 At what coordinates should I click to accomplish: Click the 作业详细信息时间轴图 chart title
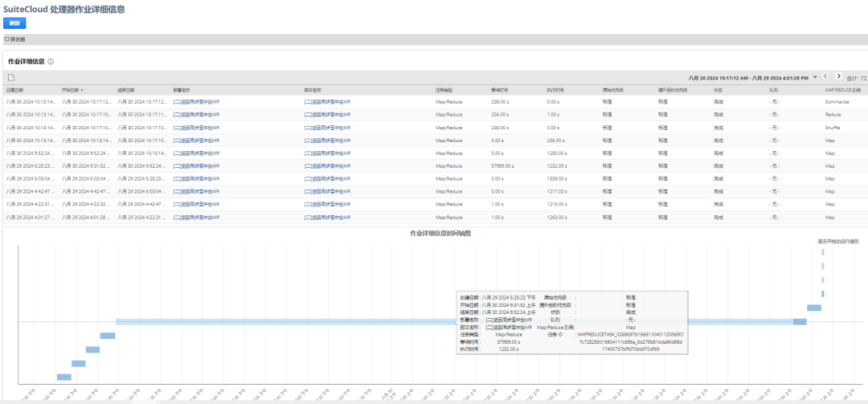pyautogui.click(x=440, y=234)
